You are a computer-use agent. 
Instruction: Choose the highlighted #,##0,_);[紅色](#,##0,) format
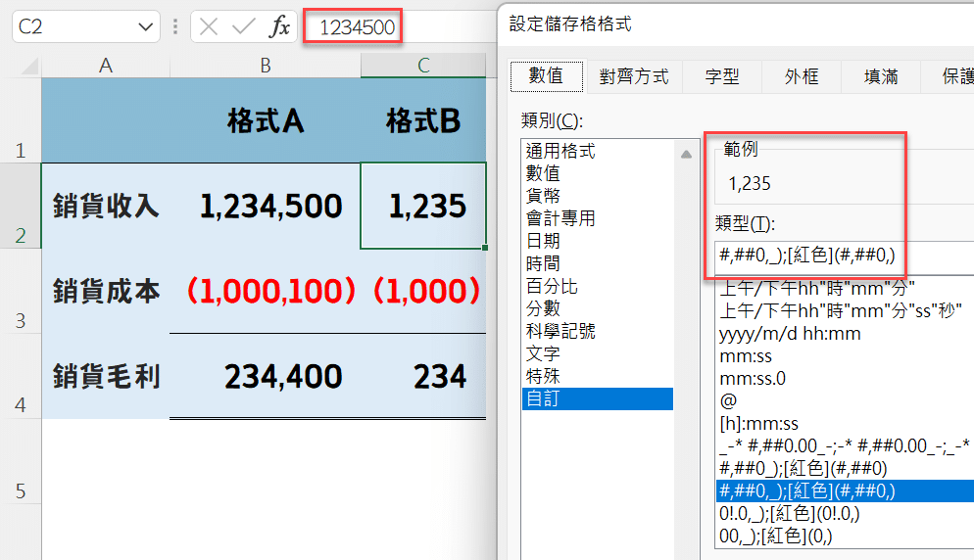tap(845, 491)
